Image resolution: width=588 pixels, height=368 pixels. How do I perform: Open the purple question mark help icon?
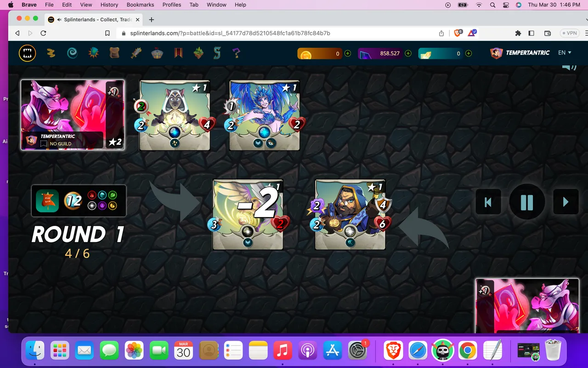pos(236,53)
